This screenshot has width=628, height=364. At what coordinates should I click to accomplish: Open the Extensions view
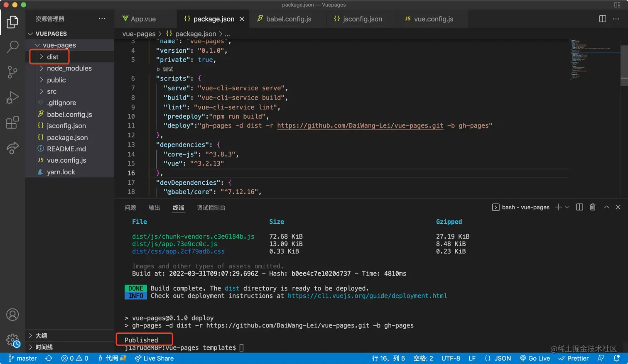[12, 122]
